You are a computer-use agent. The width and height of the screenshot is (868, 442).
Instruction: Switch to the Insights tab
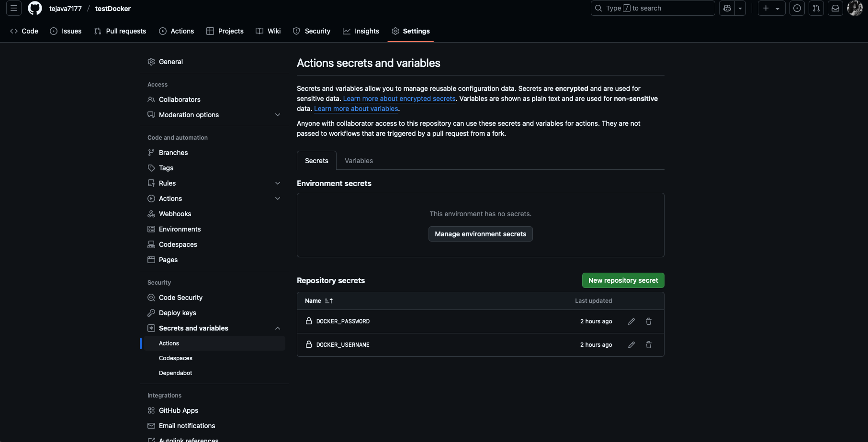[x=361, y=31]
